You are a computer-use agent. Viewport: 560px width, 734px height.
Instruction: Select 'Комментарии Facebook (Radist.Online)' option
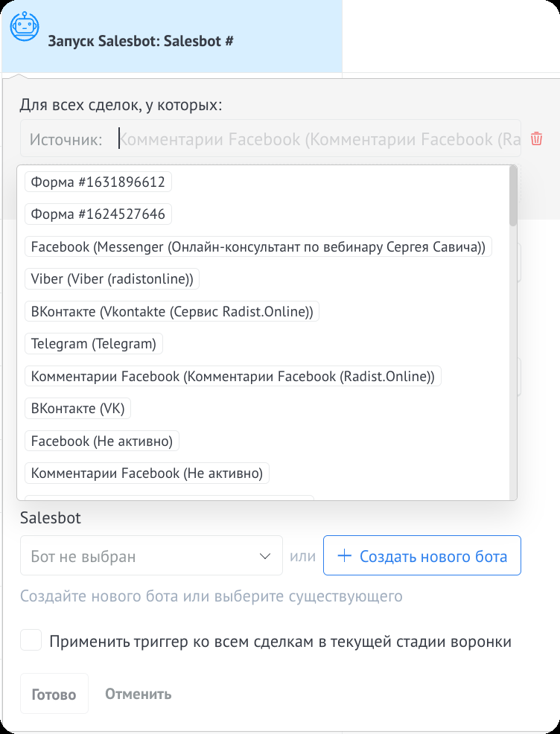[232, 376]
